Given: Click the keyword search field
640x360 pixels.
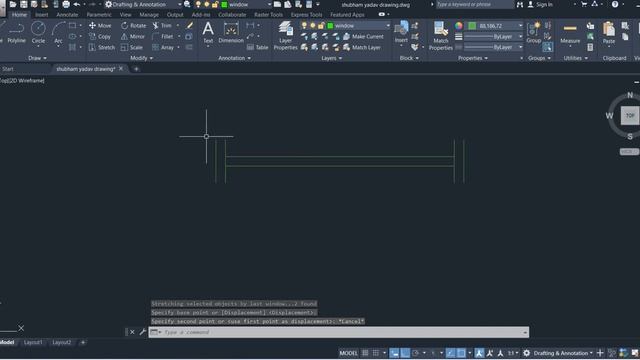Looking at the screenshot, I should click(474, 4).
